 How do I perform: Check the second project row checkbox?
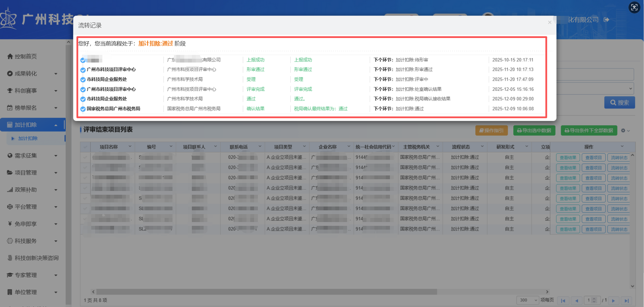tap(85, 168)
